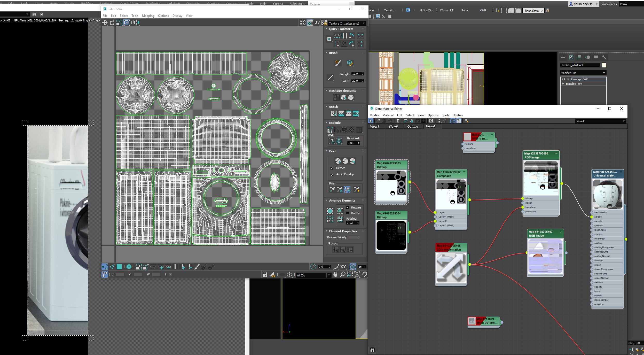Screen dimensions: 644x355
Task: Click the Padding value input field
Action: click(351, 223)
